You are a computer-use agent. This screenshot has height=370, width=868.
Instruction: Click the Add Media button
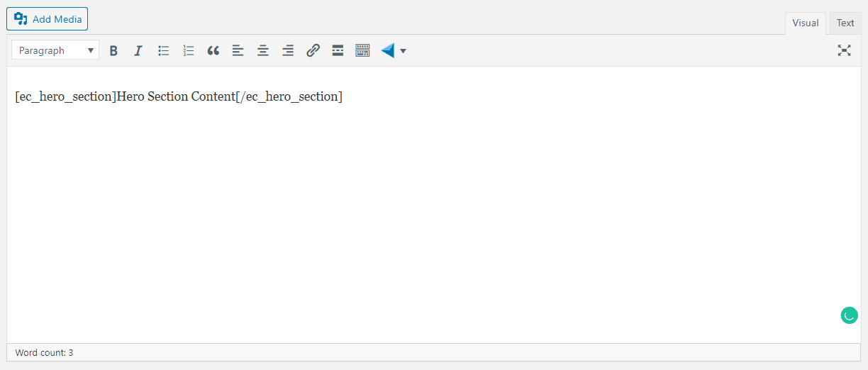48,19
